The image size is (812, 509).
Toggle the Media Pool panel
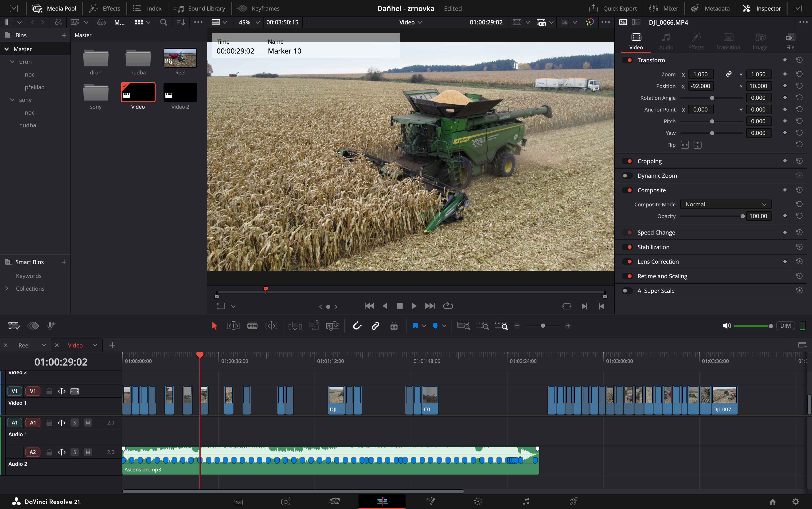(x=54, y=8)
